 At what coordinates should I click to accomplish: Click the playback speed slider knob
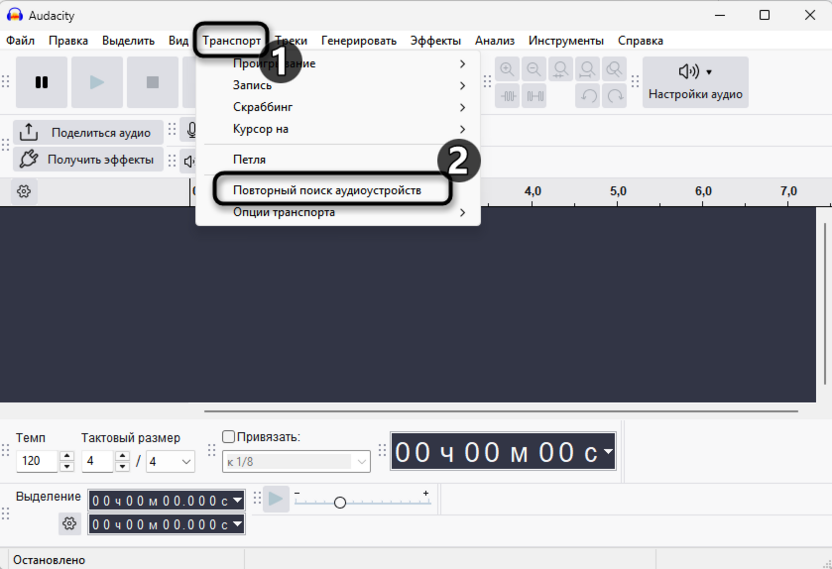pyautogui.click(x=340, y=502)
